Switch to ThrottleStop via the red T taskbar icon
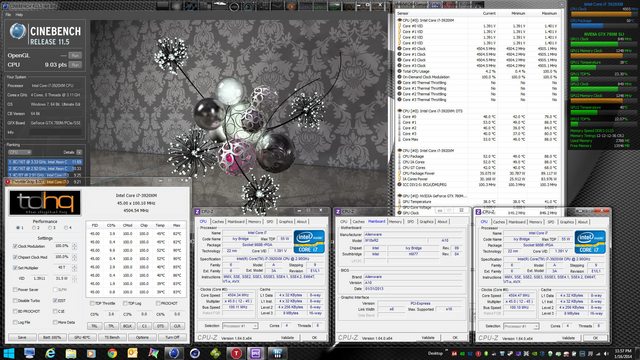 [x=236, y=353]
